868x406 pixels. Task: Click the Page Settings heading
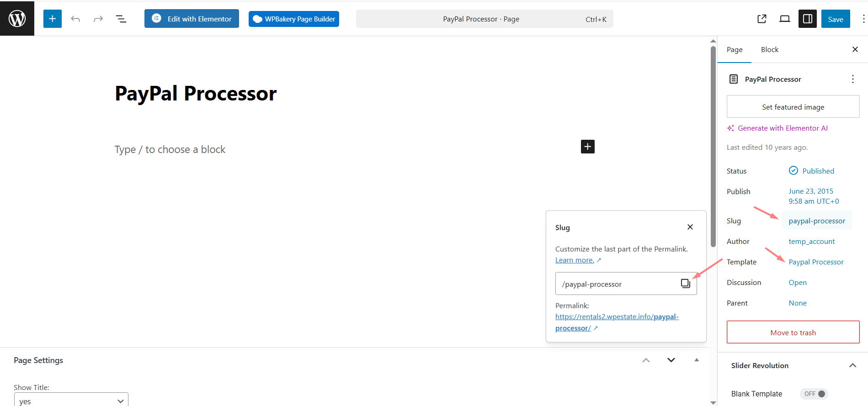coord(38,360)
